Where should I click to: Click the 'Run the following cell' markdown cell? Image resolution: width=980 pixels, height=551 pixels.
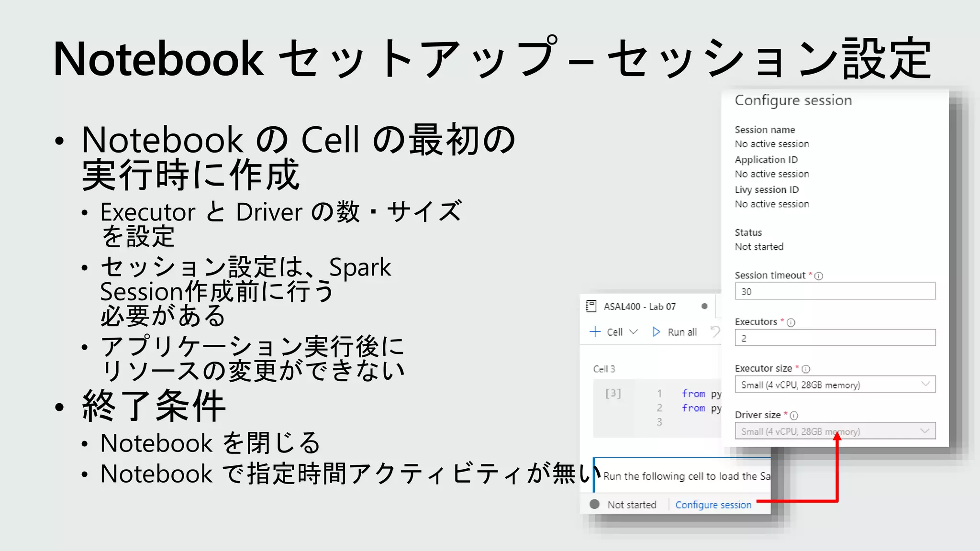682,475
